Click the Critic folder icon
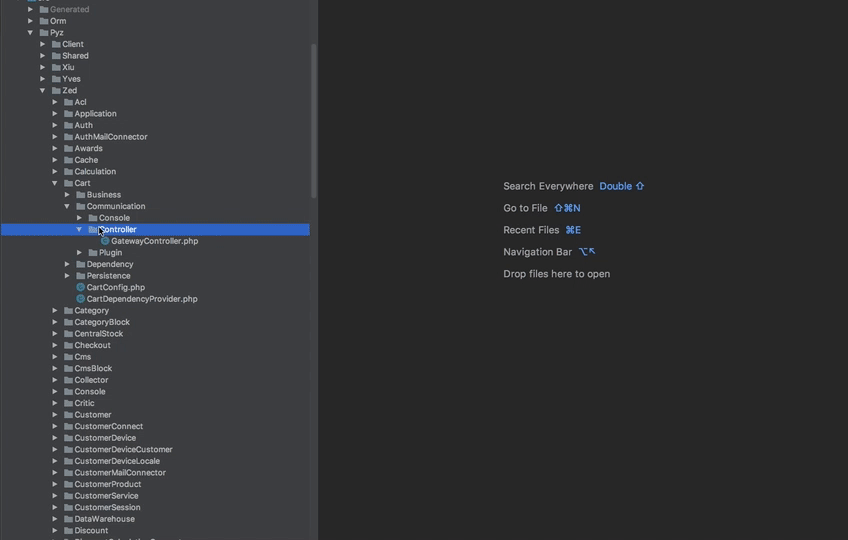Screen dimensions: 848x540 pyautogui.click(x=68, y=403)
